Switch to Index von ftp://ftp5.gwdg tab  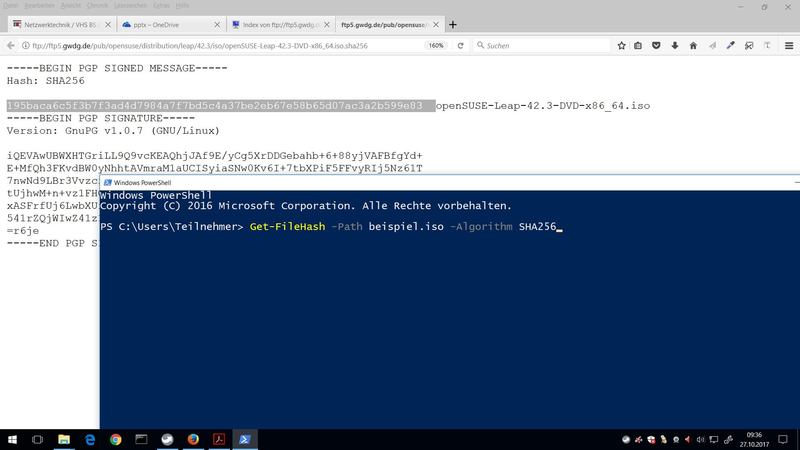(x=281, y=24)
